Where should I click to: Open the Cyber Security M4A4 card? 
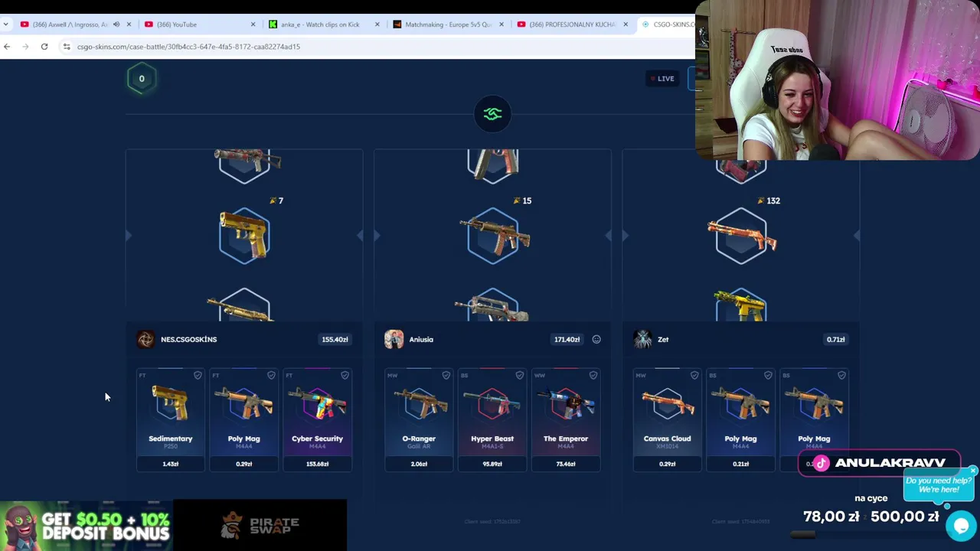pyautogui.click(x=317, y=419)
